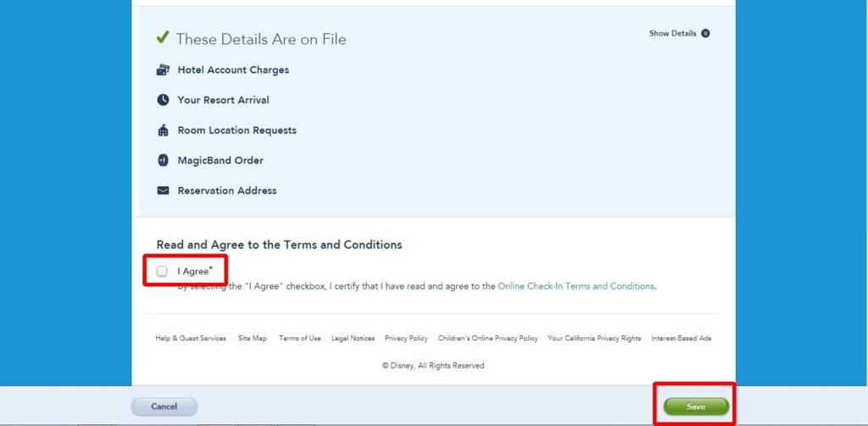Click the MagicBand icon beside MagicBand Order

pyautogui.click(x=163, y=160)
